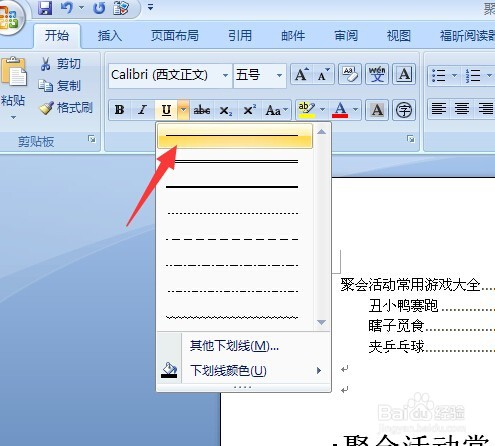The image size is (495, 446).
Task: Click the Enclose Characters (字) icon
Action: click(404, 110)
